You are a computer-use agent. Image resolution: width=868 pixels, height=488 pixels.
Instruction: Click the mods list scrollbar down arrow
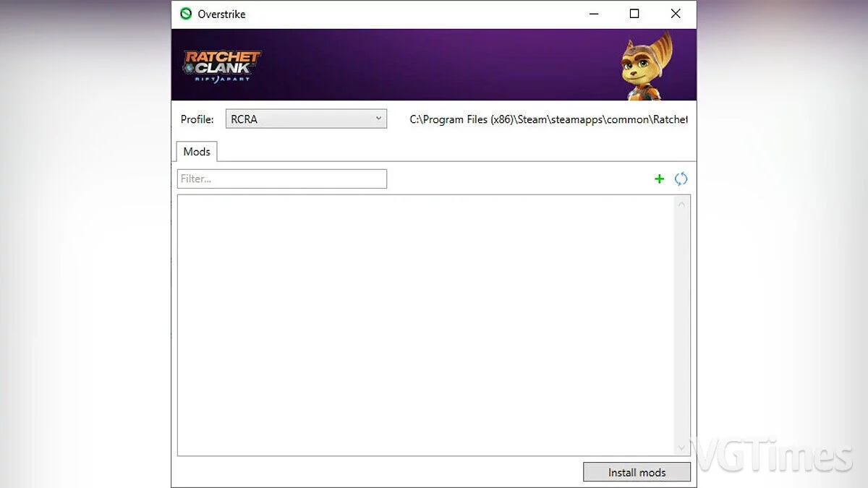tap(681, 448)
